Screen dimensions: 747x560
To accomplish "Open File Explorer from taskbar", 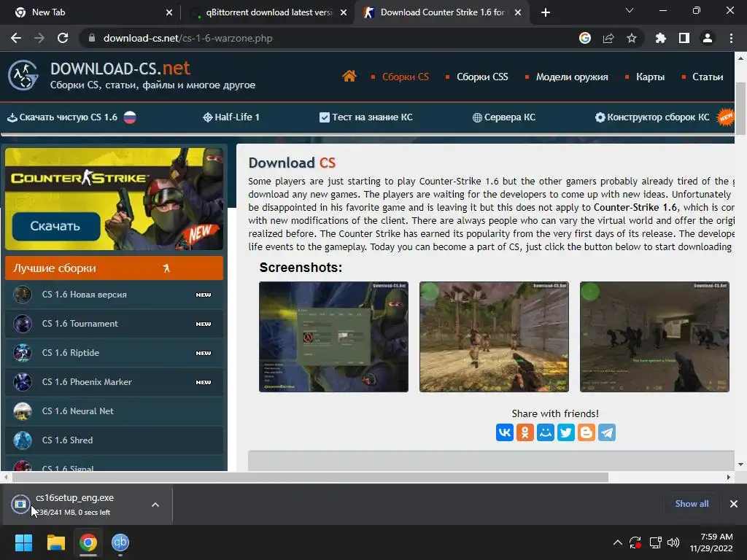I will click(55, 542).
